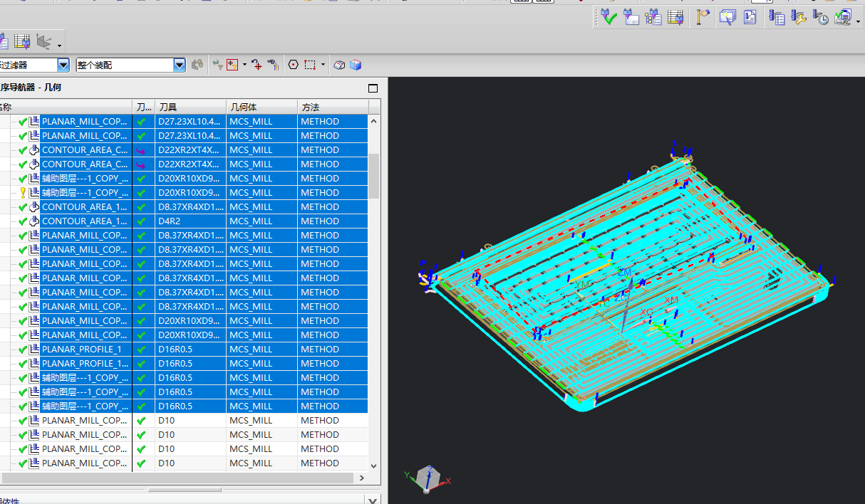
Task: Open the 过滤器 type filter dropdown
Action: click(63, 65)
